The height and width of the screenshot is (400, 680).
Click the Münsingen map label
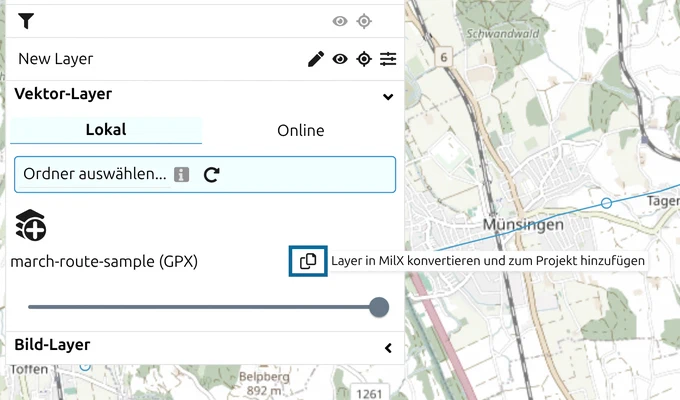click(x=523, y=225)
